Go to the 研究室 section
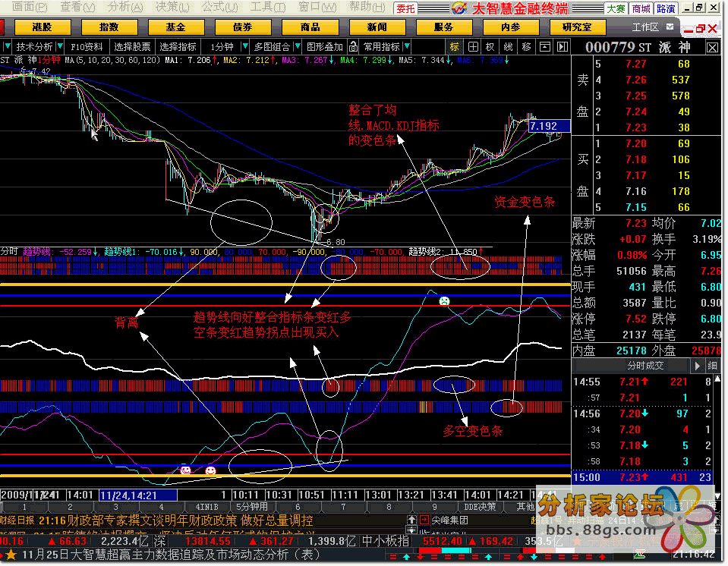 tap(577, 27)
